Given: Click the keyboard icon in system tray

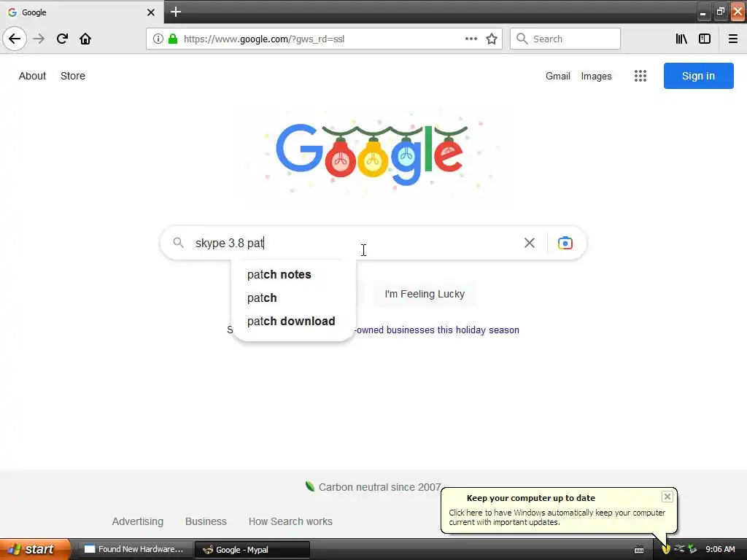Looking at the screenshot, I should (x=639, y=550).
